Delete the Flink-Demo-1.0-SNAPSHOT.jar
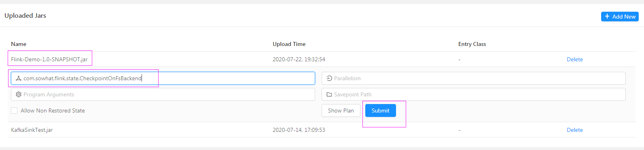 [x=575, y=59]
